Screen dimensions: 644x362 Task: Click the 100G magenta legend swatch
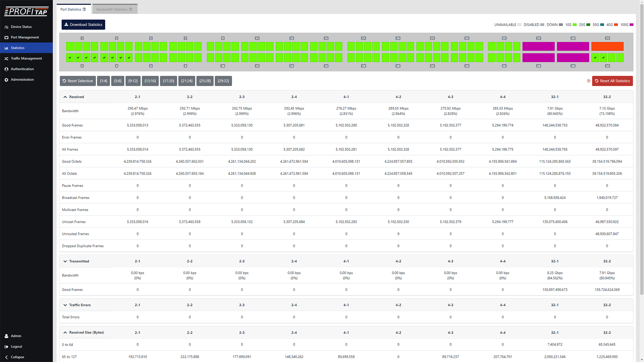pyautogui.click(x=632, y=24)
